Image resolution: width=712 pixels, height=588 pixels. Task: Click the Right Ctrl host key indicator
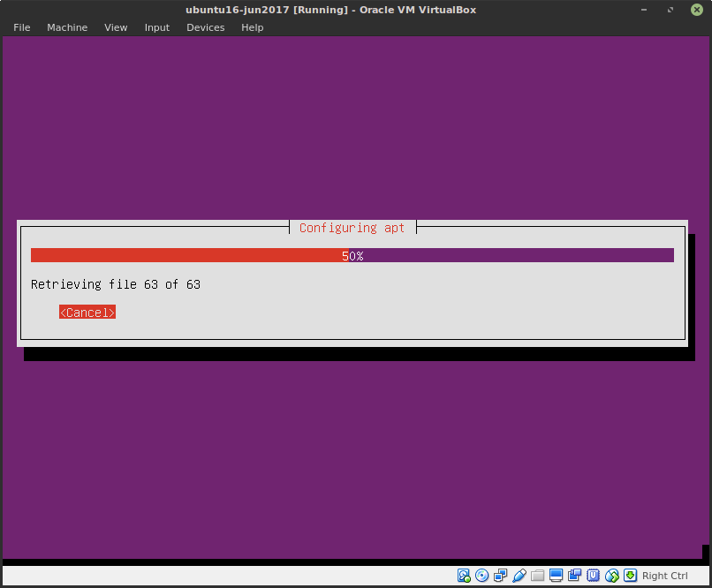(x=665, y=575)
